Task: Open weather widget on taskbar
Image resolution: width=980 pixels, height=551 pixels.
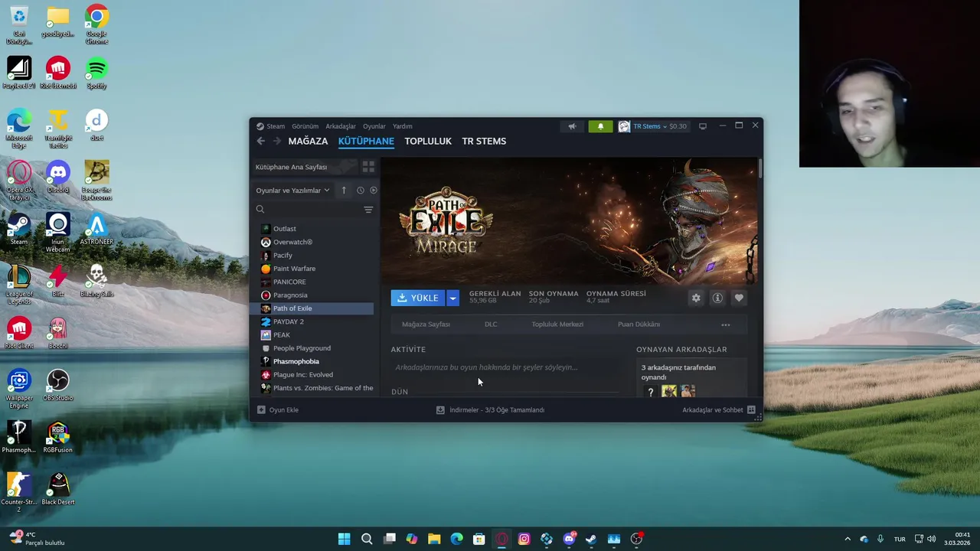Action: [37, 539]
